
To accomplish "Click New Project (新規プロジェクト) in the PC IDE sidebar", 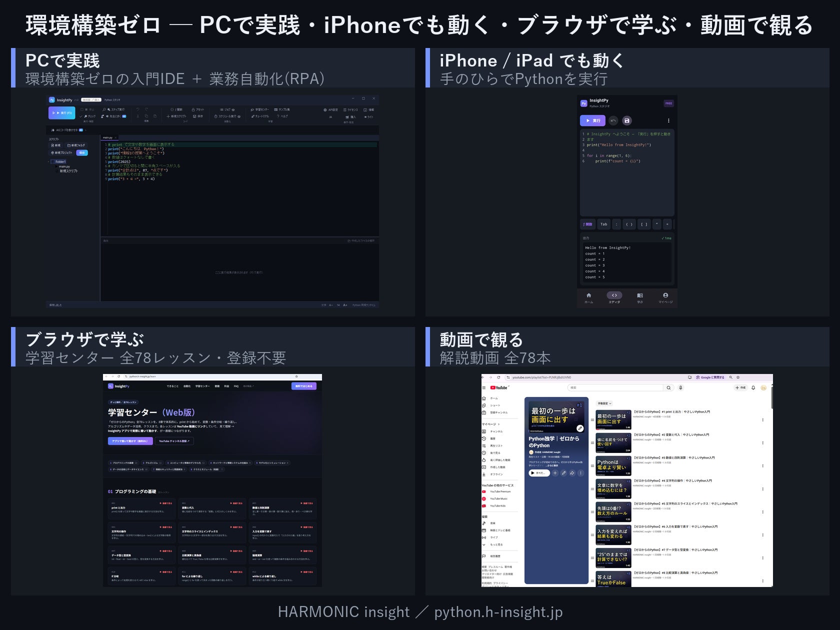I will coord(62,152).
